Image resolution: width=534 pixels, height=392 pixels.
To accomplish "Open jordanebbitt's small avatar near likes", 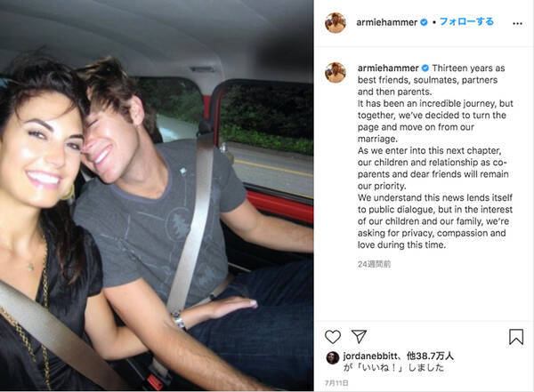I will coord(333,357).
